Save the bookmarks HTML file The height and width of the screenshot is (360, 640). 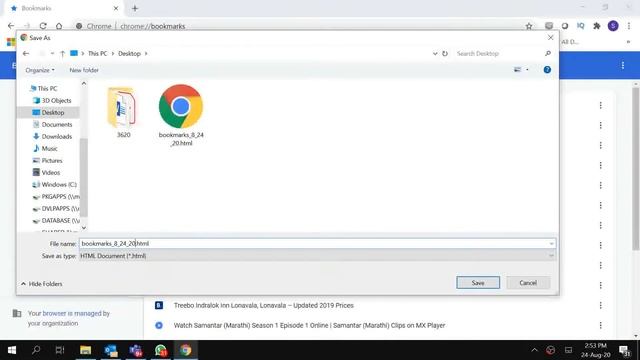coord(478,282)
